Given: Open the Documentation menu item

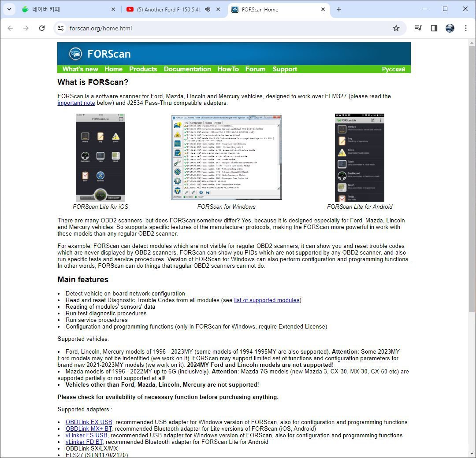Looking at the screenshot, I should 187,69.
